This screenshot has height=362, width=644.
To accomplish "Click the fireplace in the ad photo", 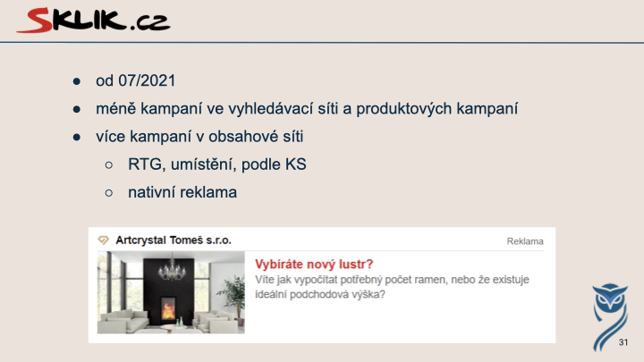I will [x=168, y=309].
